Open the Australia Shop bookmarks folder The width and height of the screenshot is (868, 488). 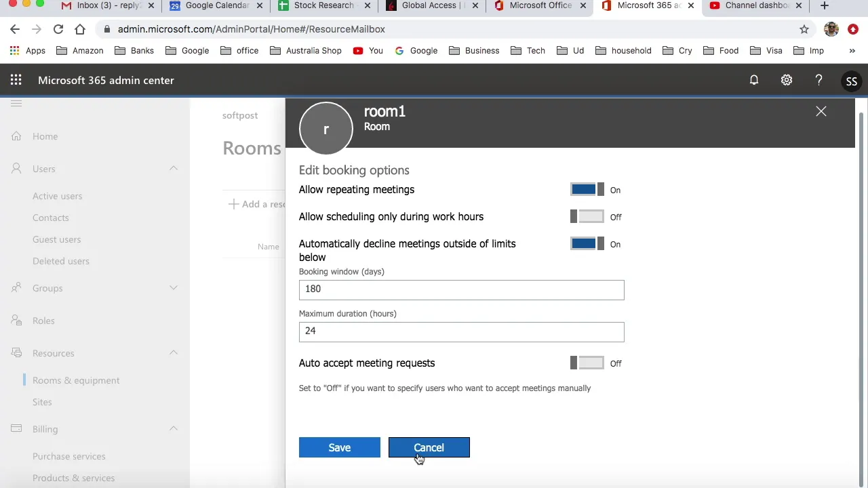coord(306,50)
